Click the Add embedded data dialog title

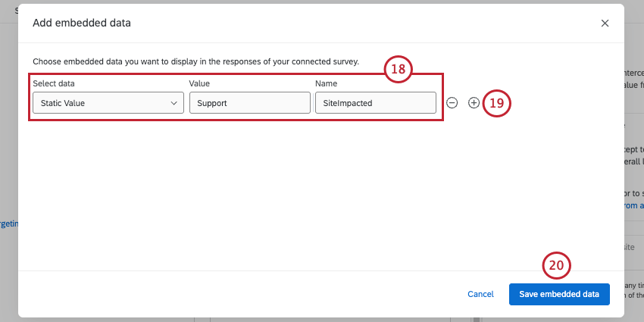pos(82,23)
